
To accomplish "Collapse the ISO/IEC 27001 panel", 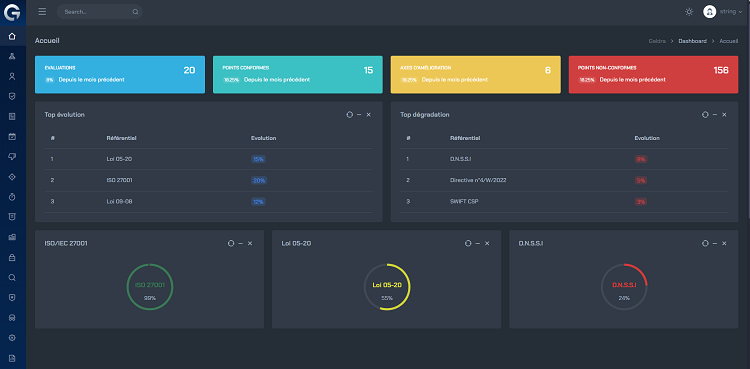I will (x=241, y=244).
